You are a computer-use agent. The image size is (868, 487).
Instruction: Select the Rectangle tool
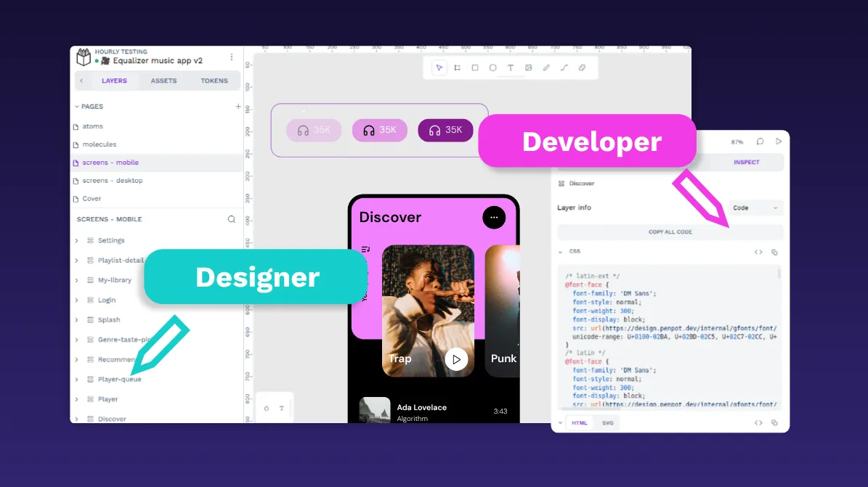pyautogui.click(x=475, y=68)
